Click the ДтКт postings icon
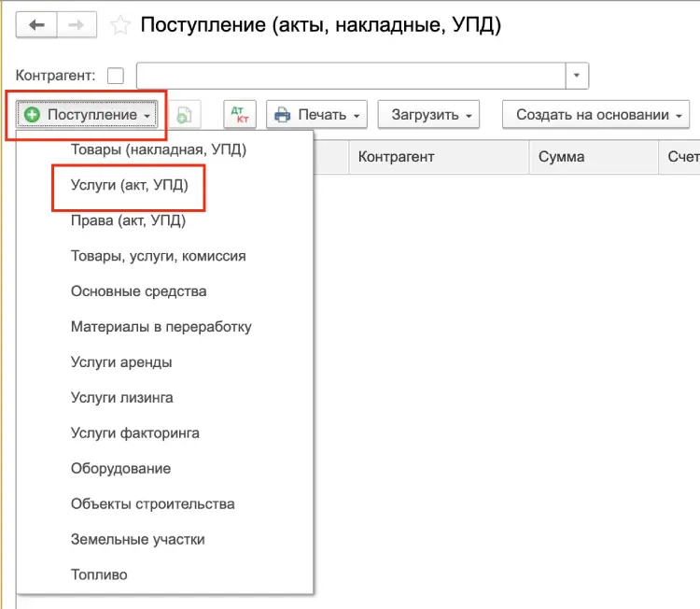 point(240,115)
